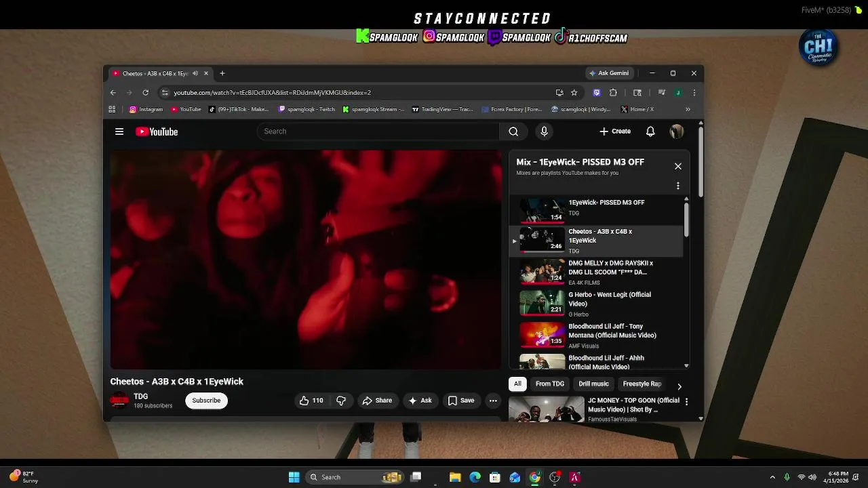This screenshot has height=488, width=868.
Task: Search with your voice microphone icon
Action: [x=544, y=131]
